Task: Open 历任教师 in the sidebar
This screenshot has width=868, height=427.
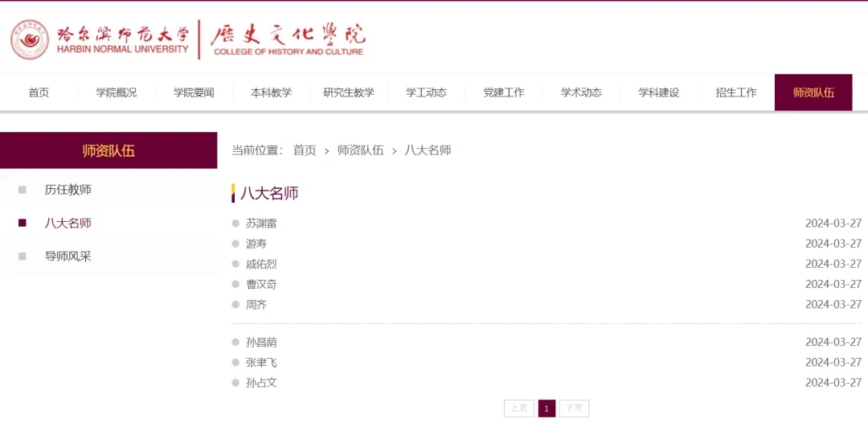Action: click(x=68, y=190)
